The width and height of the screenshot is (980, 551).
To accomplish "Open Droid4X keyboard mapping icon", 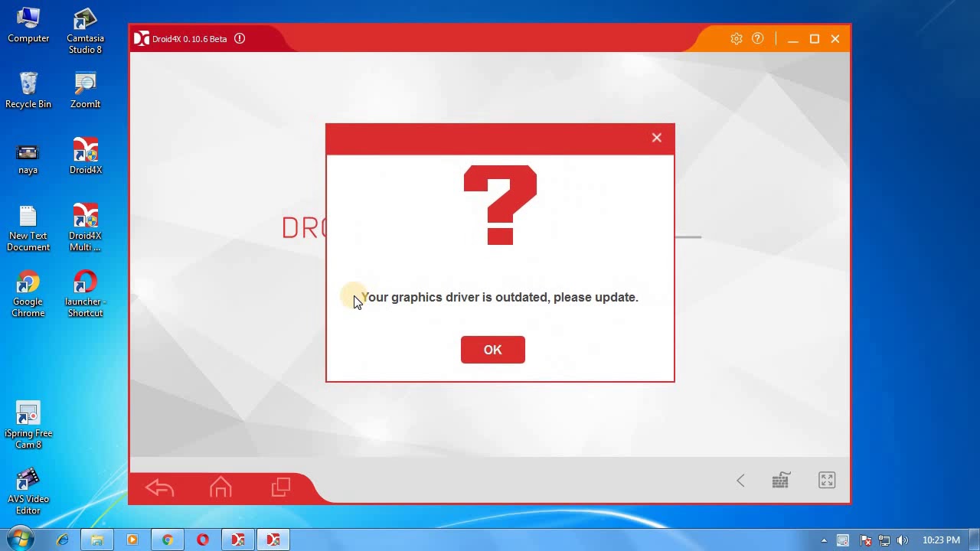I will click(780, 480).
